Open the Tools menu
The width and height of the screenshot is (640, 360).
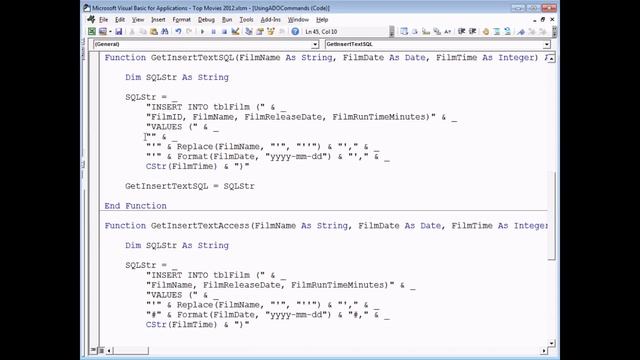point(246,20)
